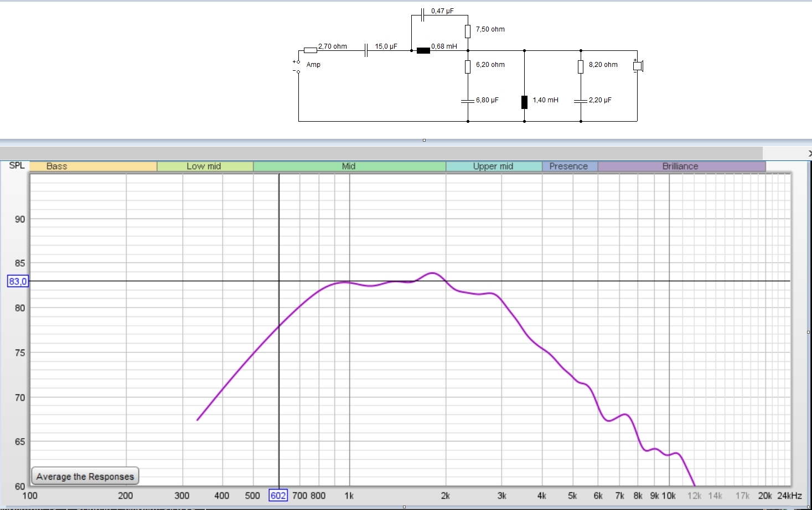Select the 7,50 ohm resistor symbol
Screen dimensions: 812x510
point(468,31)
